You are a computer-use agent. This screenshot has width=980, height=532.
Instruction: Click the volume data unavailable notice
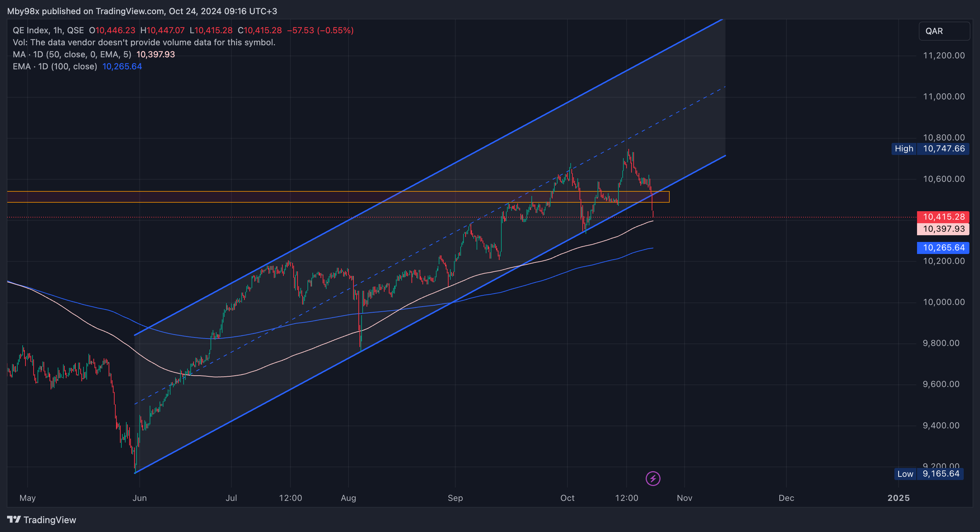(144, 42)
